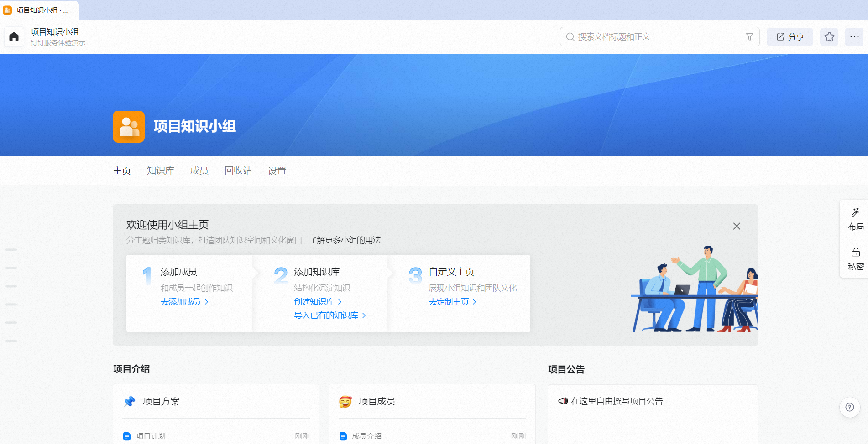
Task: Open 了解更多小组的用法 link
Action: (345, 240)
